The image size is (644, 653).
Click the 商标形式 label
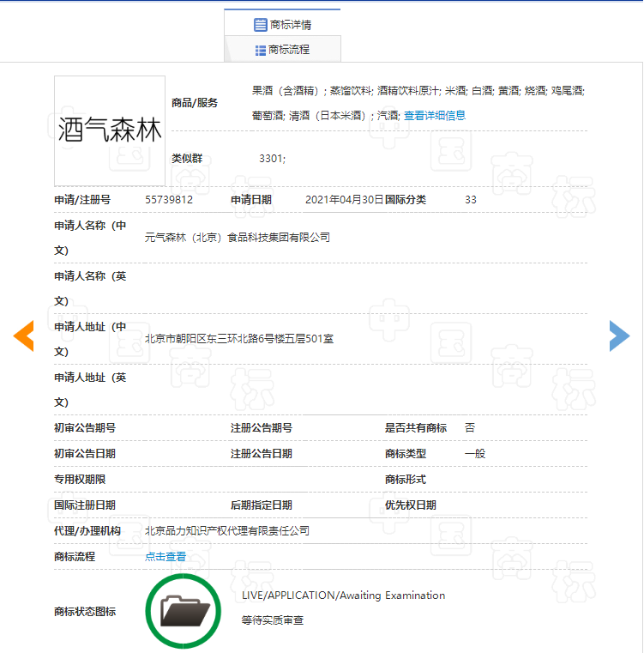point(405,480)
